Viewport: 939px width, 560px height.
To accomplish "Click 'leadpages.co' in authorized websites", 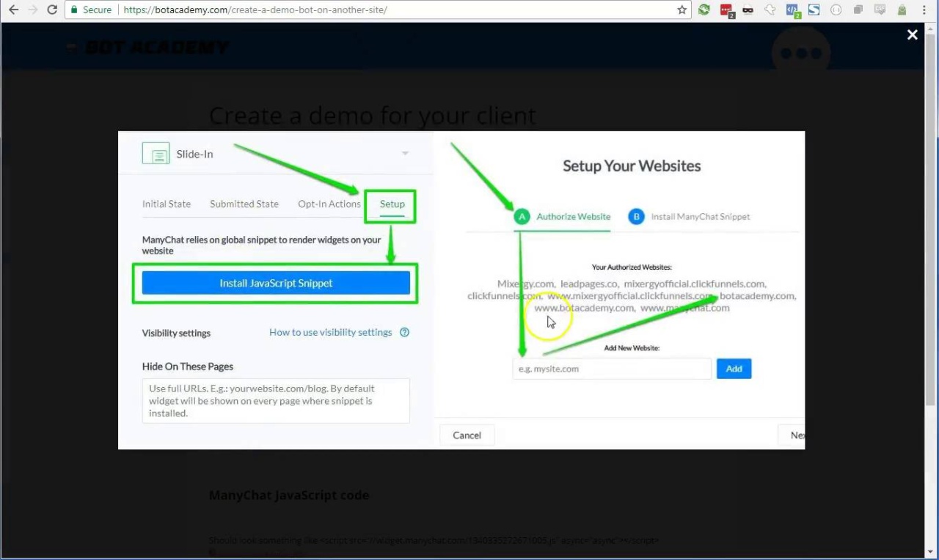I will coord(589,284).
